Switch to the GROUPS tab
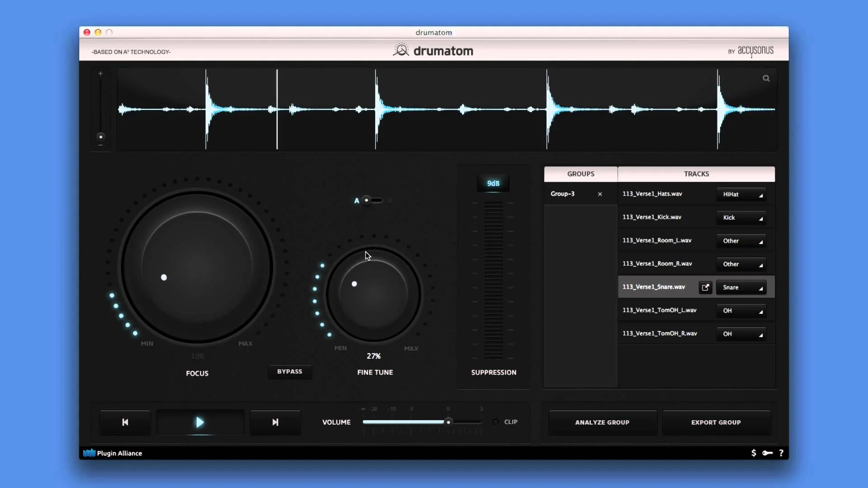Viewport: 868px width, 488px height. pyautogui.click(x=580, y=174)
